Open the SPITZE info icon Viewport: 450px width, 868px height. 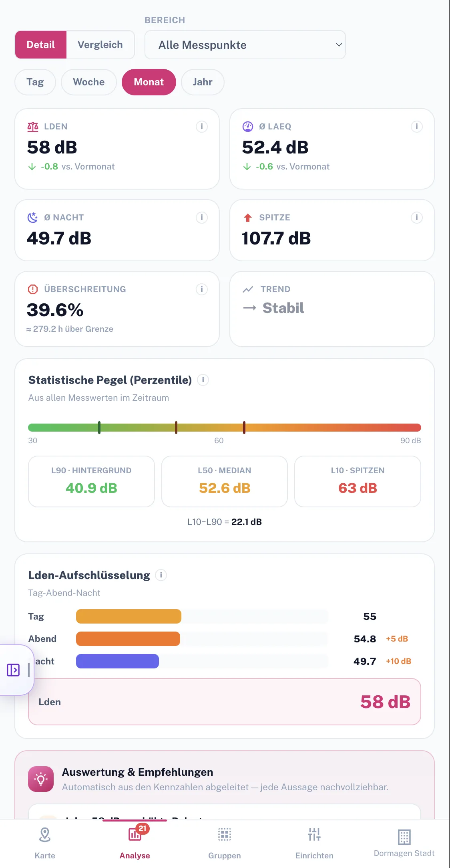coord(417,218)
